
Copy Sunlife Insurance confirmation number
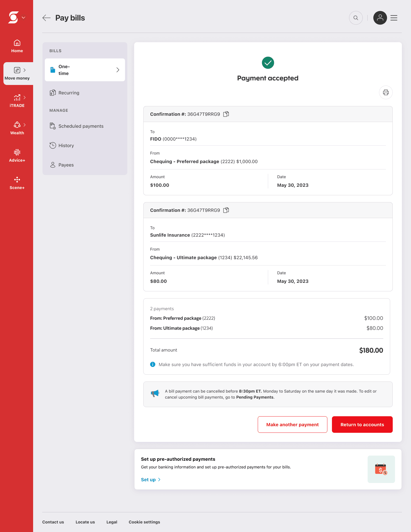226,210
